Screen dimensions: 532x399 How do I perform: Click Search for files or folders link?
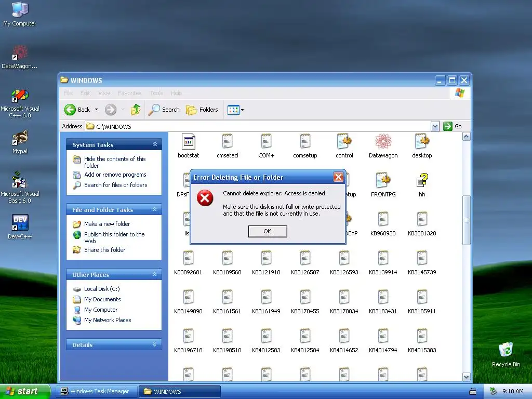(x=116, y=185)
